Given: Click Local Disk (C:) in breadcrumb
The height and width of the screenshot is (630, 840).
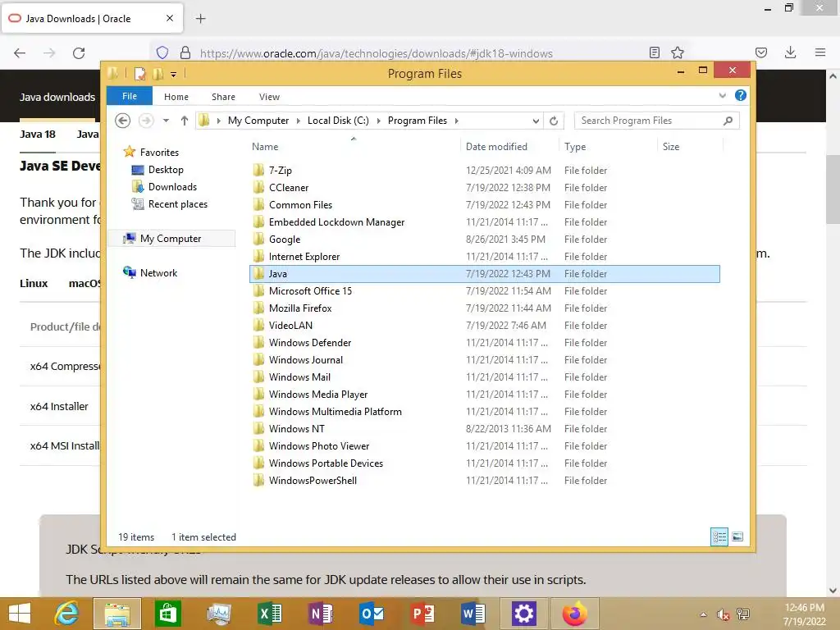Looking at the screenshot, I should point(338,121).
